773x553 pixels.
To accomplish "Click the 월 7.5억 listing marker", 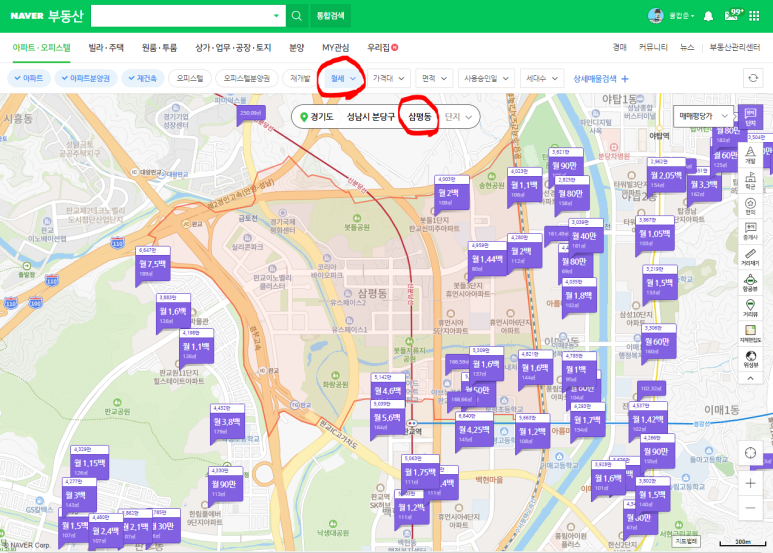I will point(152,264).
